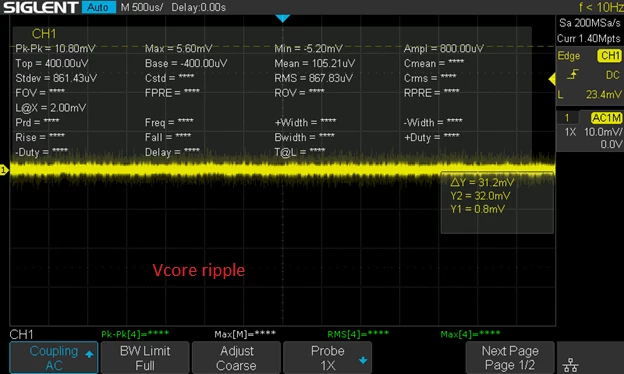The height and width of the screenshot is (374, 624).
Task: Click the Sa 200MSa/s sample rate
Action: tap(589, 23)
